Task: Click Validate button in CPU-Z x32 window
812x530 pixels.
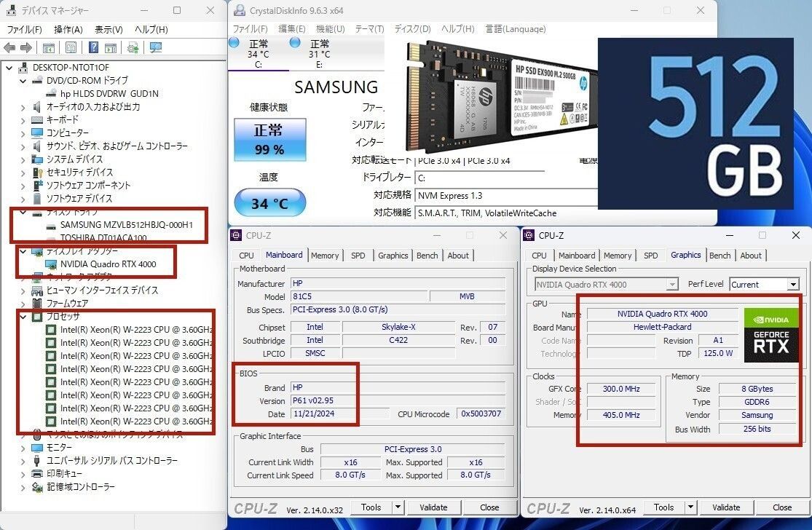Action: coord(433,507)
